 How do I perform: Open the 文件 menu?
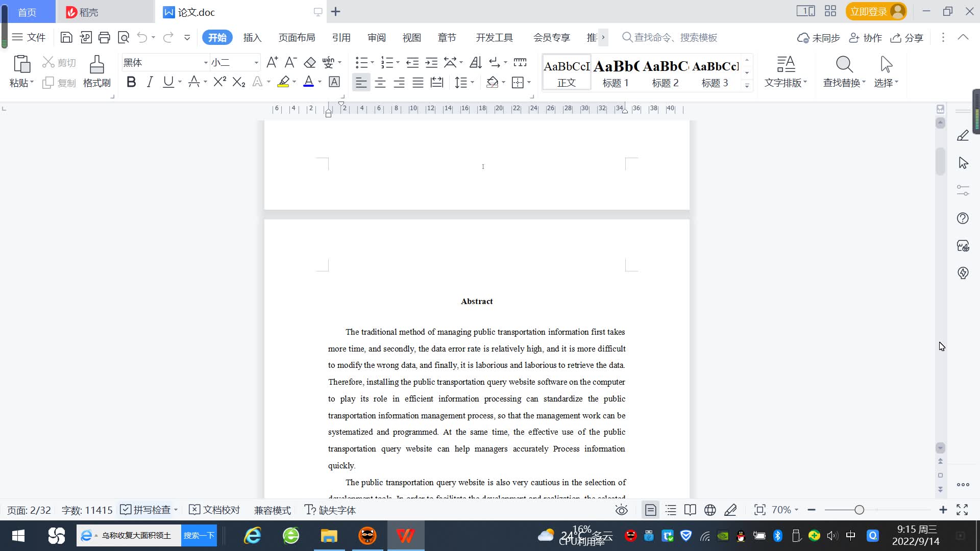tap(29, 37)
